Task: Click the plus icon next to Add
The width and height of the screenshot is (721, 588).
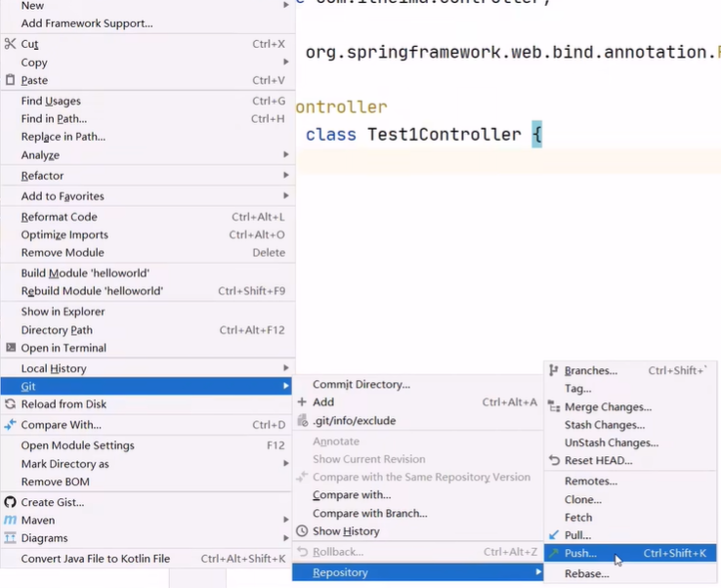Action: [x=302, y=402]
